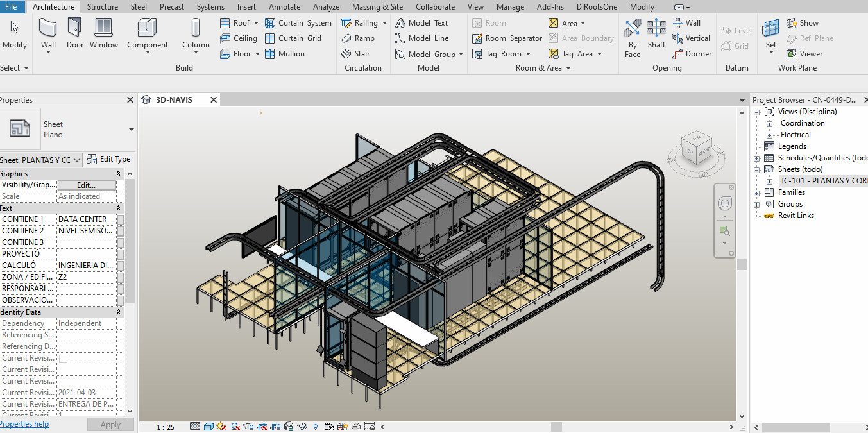Click the Edit button for Visibility/Graphics
This screenshot has height=433, width=868.
[88, 185]
